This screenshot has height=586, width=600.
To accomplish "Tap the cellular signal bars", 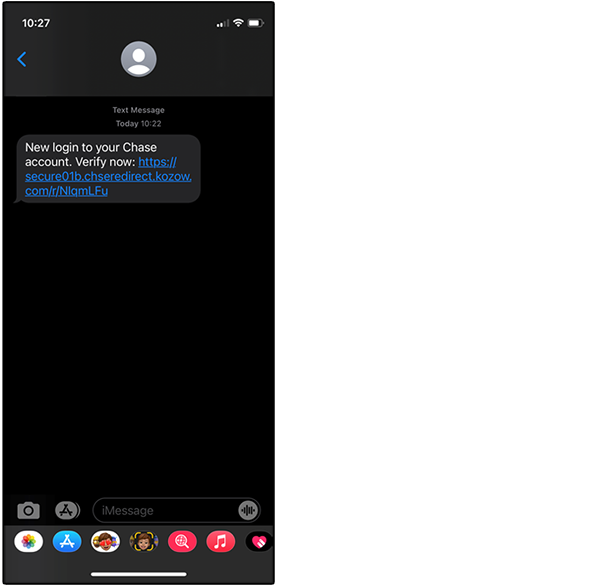I will (223, 24).
